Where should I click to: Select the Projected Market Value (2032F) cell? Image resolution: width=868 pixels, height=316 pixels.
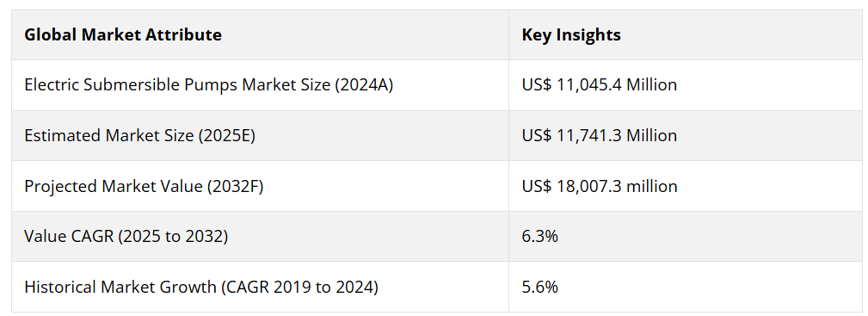click(260, 186)
